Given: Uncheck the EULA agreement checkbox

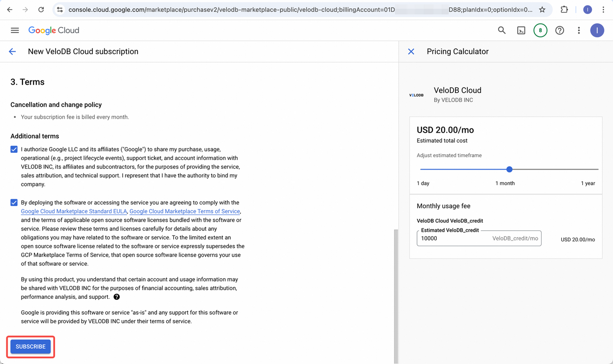Looking at the screenshot, I should coord(13,202).
